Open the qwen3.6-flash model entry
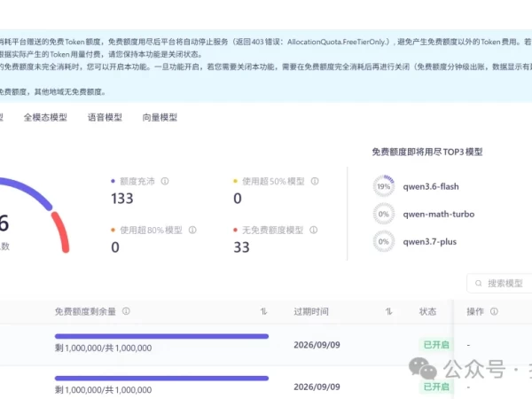532x399 pixels. pyautogui.click(x=431, y=186)
